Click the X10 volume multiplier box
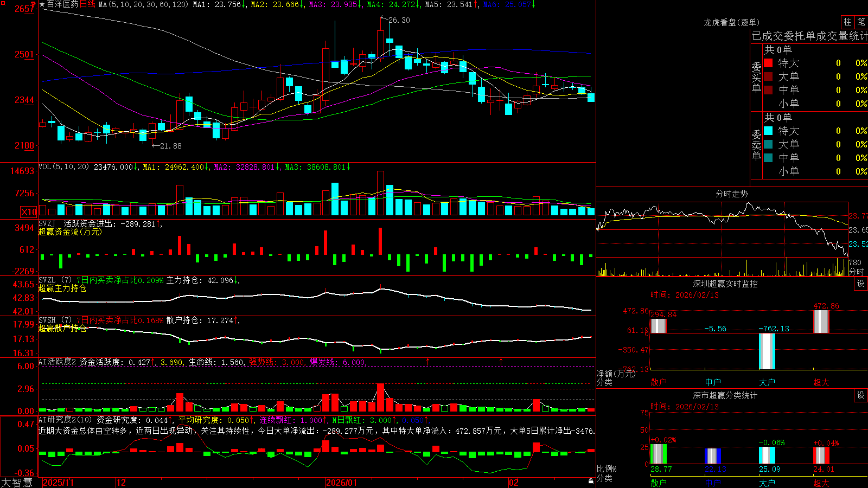The image size is (868, 488). point(29,212)
